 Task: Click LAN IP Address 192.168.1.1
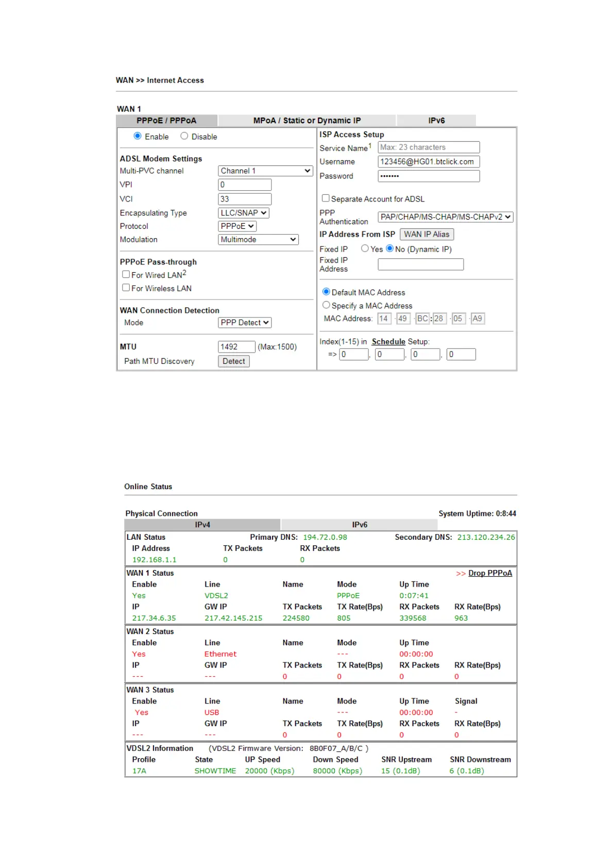tap(154, 560)
